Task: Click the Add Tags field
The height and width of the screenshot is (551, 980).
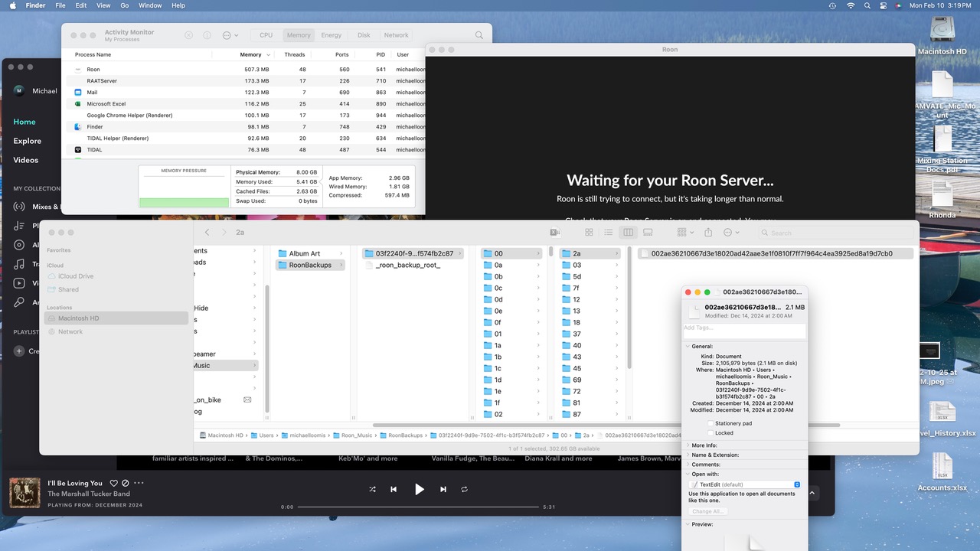Action: [x=744, y=331]
